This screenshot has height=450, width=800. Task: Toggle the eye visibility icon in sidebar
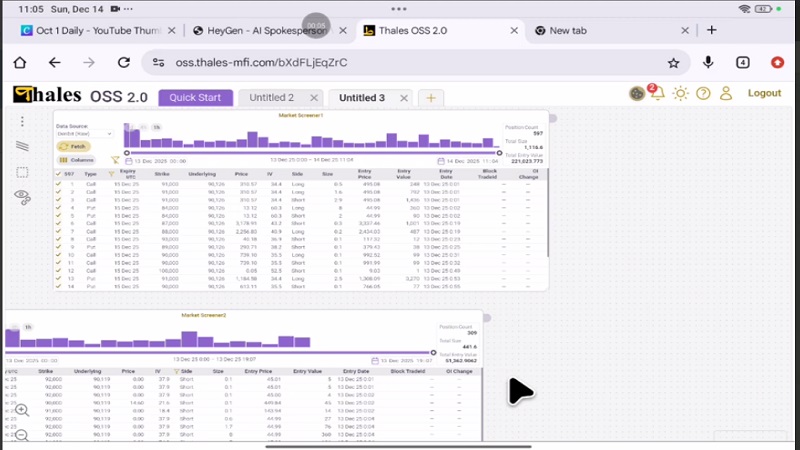(22, 197)
